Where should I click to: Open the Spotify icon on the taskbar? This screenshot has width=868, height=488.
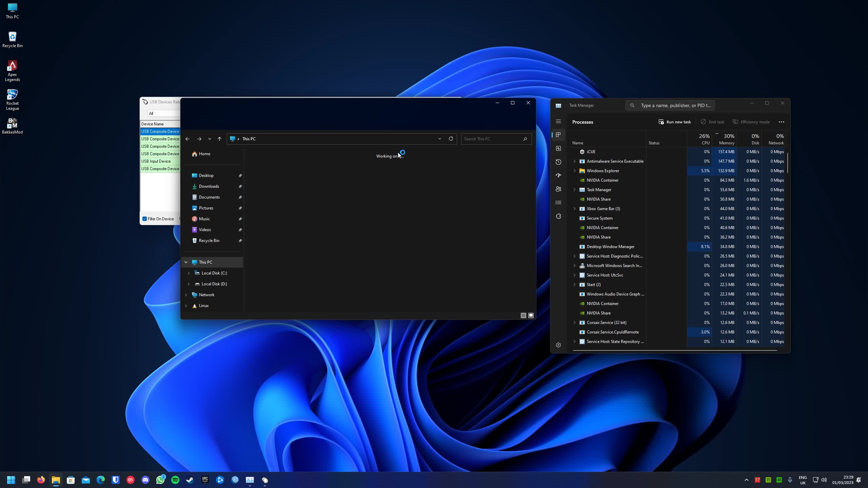[x=175, y=480]
